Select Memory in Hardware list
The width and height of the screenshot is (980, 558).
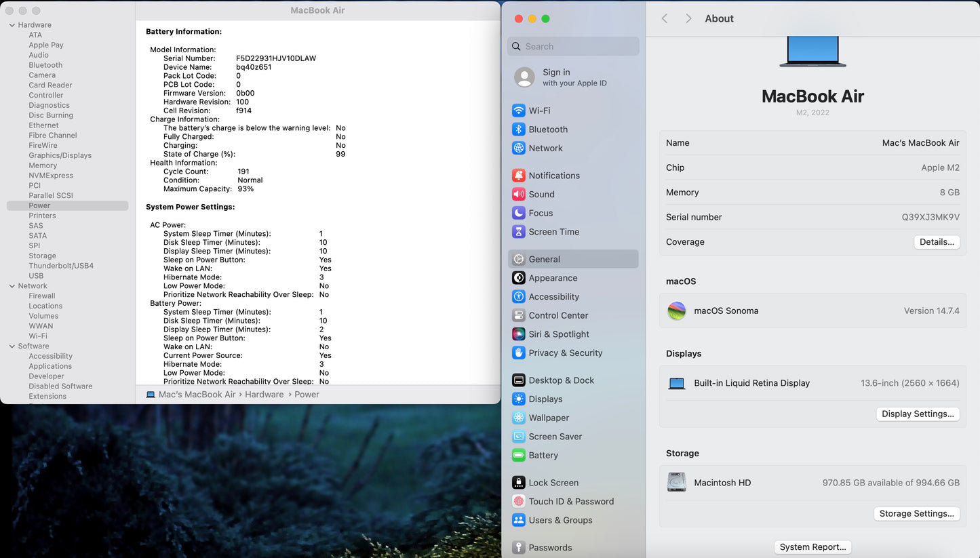[43, 165]
